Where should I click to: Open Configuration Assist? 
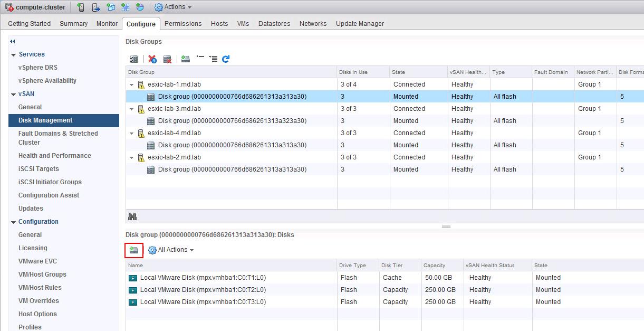pos(49,195)
